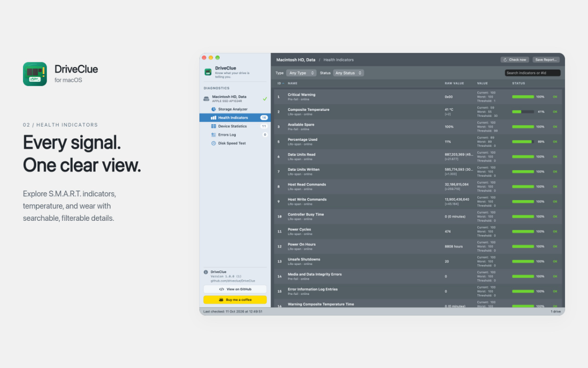
Task: Click the info icon beside DriveClue version
Action: coord(206,272)
